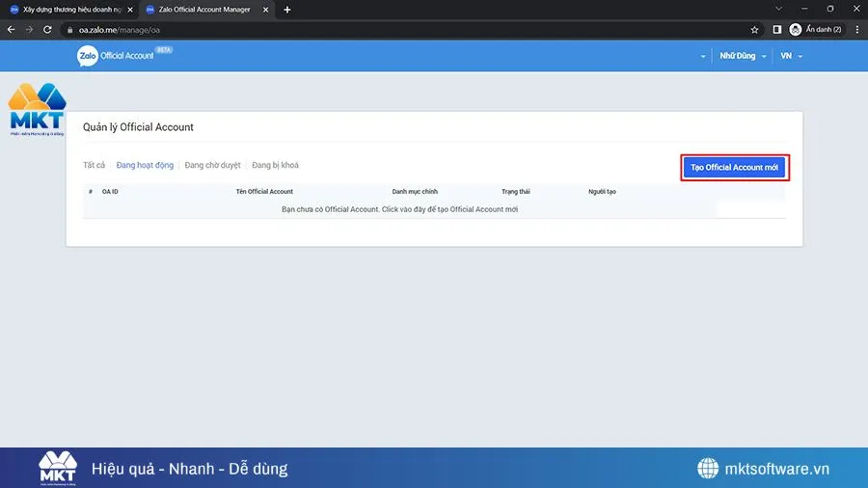Click the Zalo Official Account logo
This screenshot has height=488, width=868.
116,56
